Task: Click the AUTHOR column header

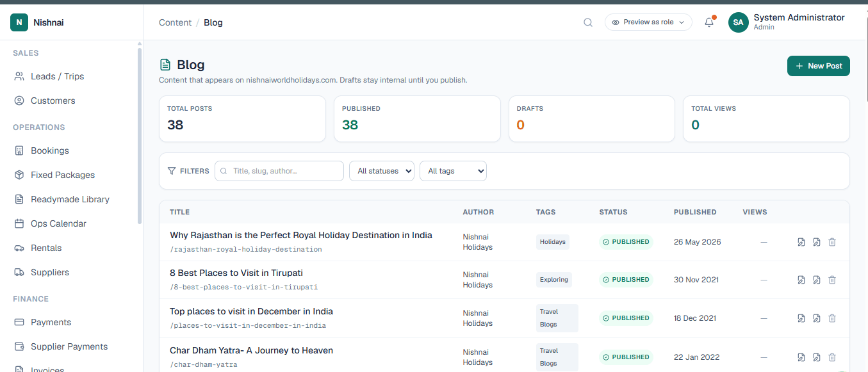Action: pos(479,212)
